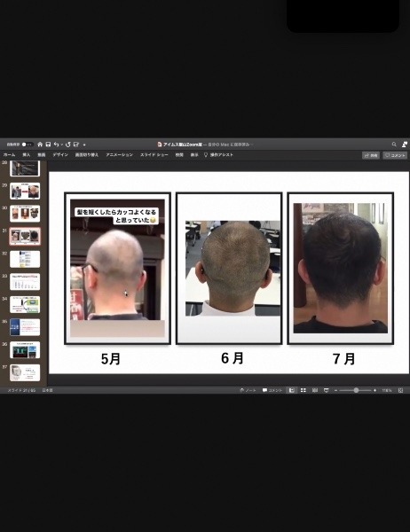The width and height of the screenshot is (410, 532).
Task: Click the 7月 photo on the slide
Action: [341, 268]
